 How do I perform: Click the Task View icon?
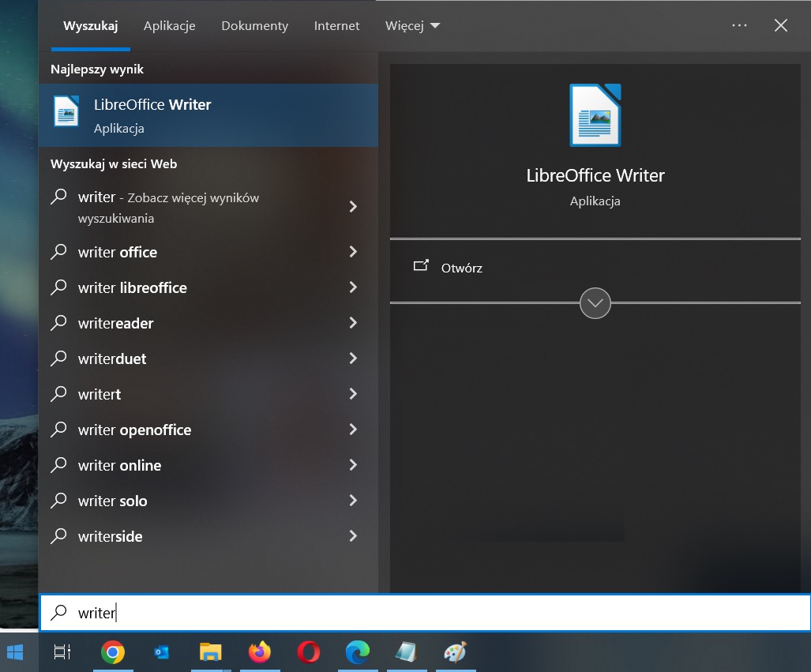tap(62, 652)
